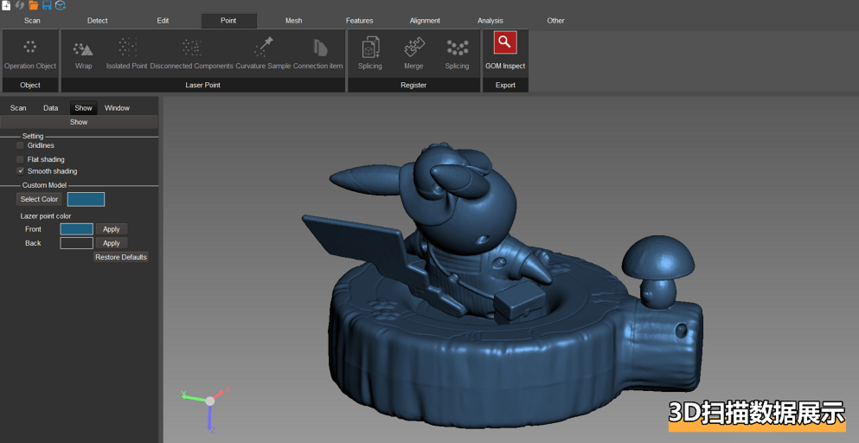Click the Splicing icon next to Merge
Screen dimensions: 859x443
click(x=370, y=48)
